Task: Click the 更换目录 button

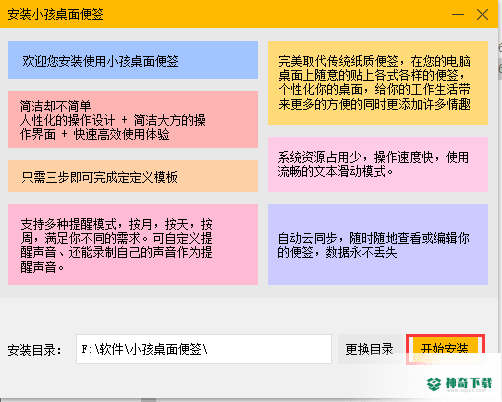Action: tap(370, 349)
